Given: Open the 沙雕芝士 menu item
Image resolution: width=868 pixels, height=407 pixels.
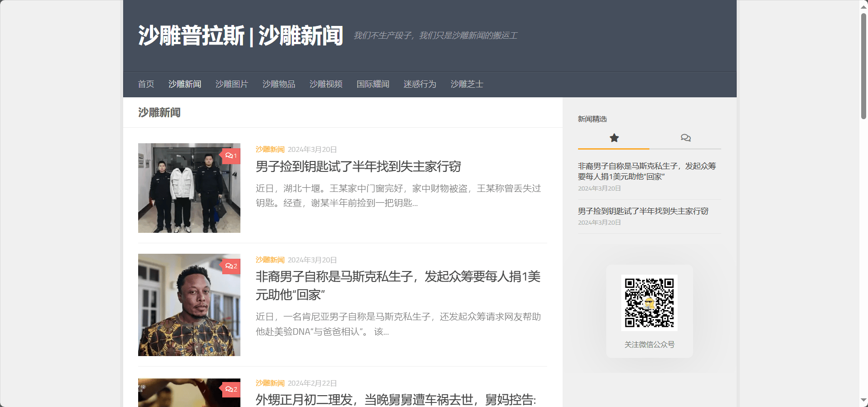Looking at the screenshot, I should 467,84.
